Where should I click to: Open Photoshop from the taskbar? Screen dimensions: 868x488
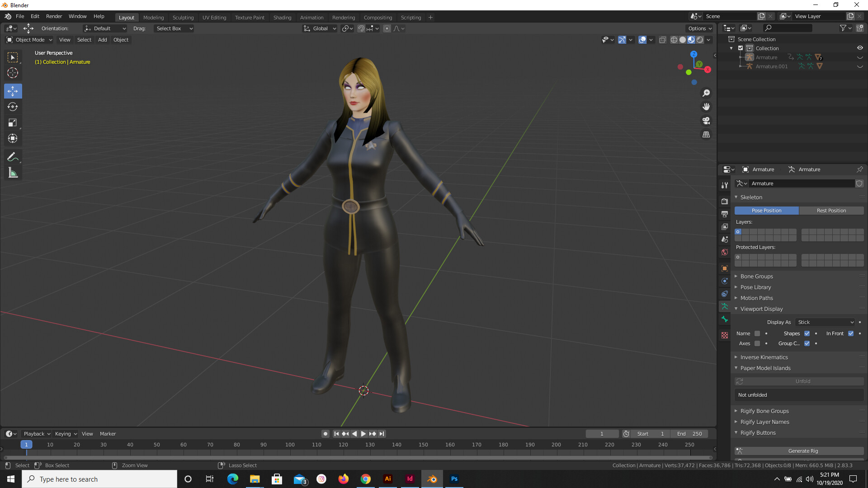[454, 479]
